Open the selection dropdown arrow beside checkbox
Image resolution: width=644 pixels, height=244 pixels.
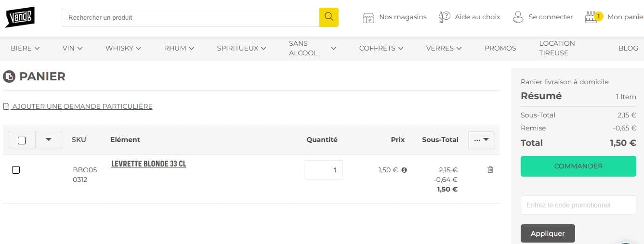point(49,140)
